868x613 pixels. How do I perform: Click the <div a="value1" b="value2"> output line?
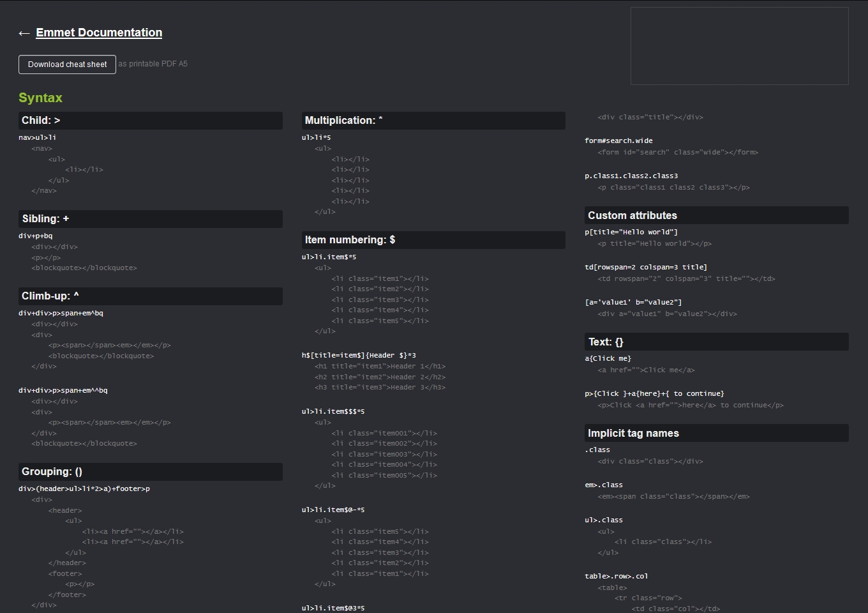[x=668, y=314]
